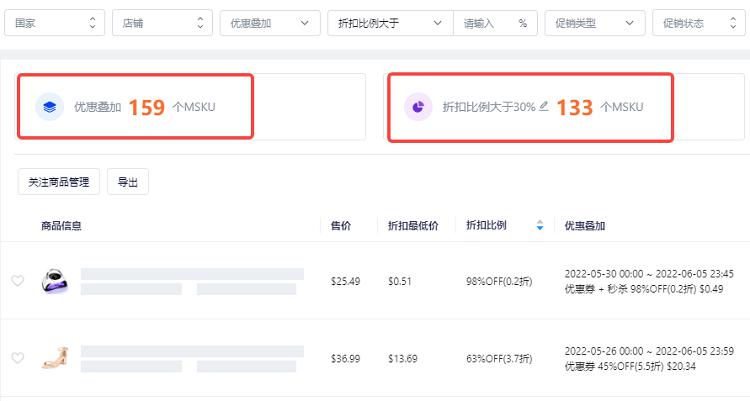Click the 售价 column header
750x401 pixels.
pyautogui.click(x=341, y=226)
